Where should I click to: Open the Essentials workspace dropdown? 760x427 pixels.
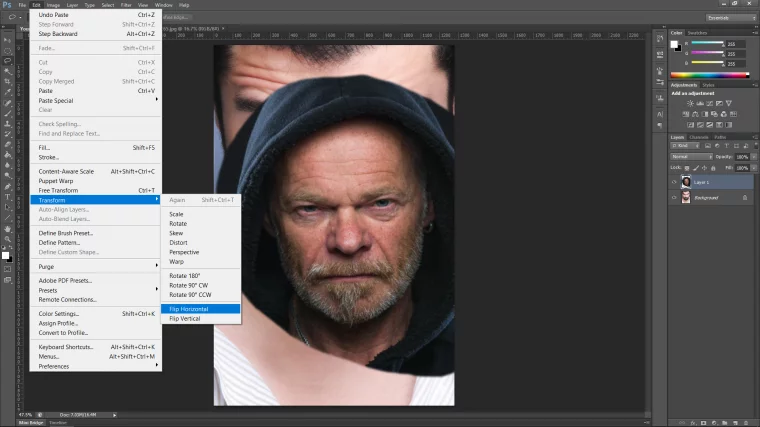(x=731, y=17)
